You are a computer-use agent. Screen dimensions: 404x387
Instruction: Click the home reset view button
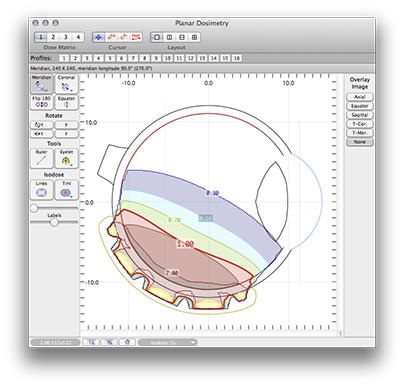pyautogui.click(x=127, y=342)
